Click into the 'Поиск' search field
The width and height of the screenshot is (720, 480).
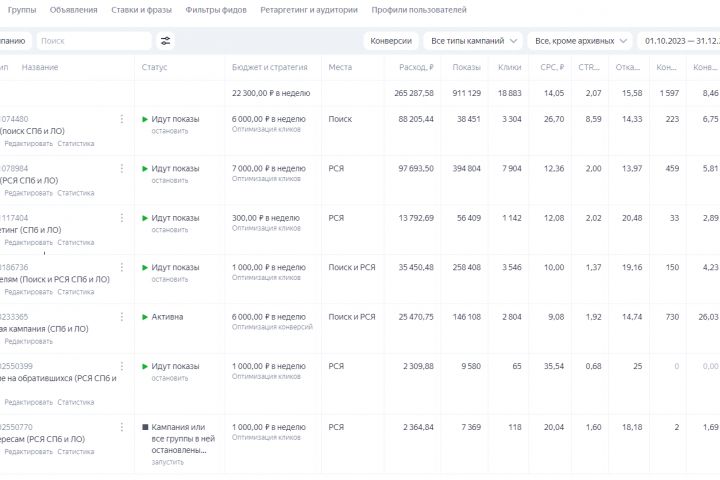[x=94, y=41]
